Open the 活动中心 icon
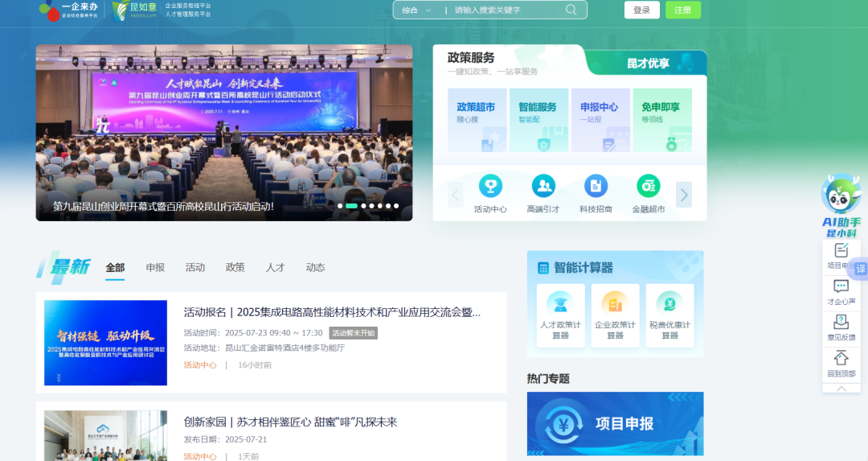868x461 pixels. pyautogui.click(x=490, y=187)
